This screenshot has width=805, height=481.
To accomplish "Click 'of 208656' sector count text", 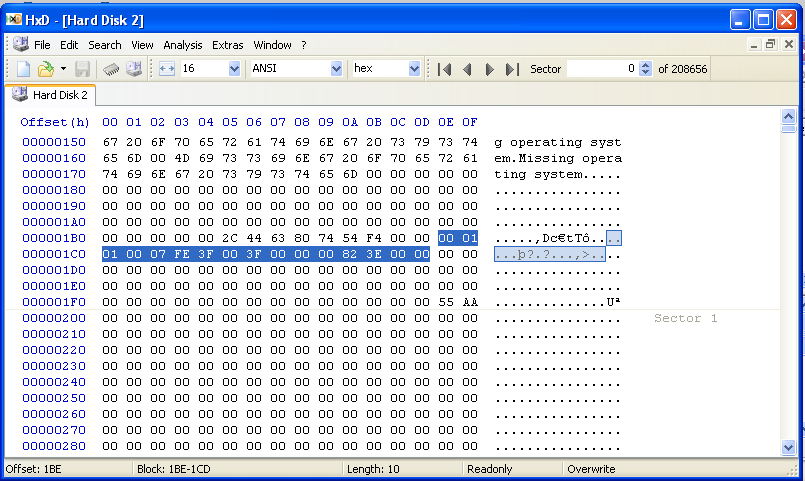I will click(x=682, y=69).
